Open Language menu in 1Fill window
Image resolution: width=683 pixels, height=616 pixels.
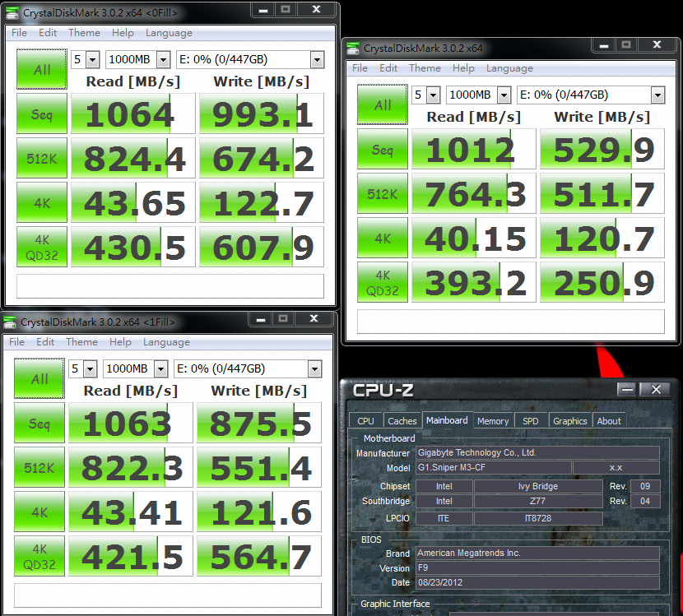coord(166,342)
